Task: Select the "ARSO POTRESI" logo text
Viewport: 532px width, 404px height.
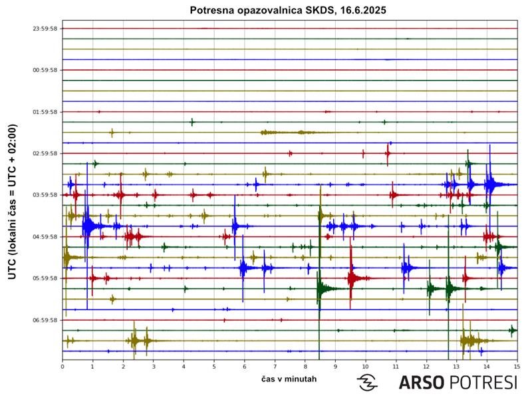Action: [458, 383]
